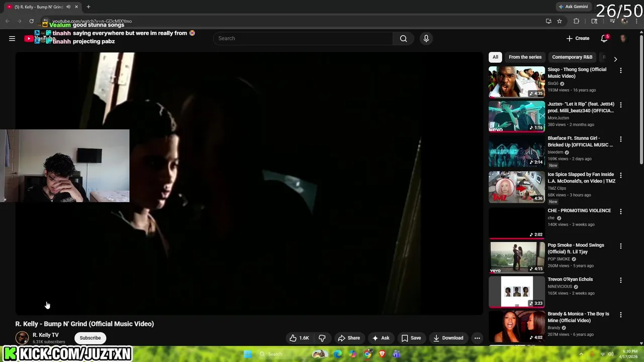Open the Create button

[578, 38]
